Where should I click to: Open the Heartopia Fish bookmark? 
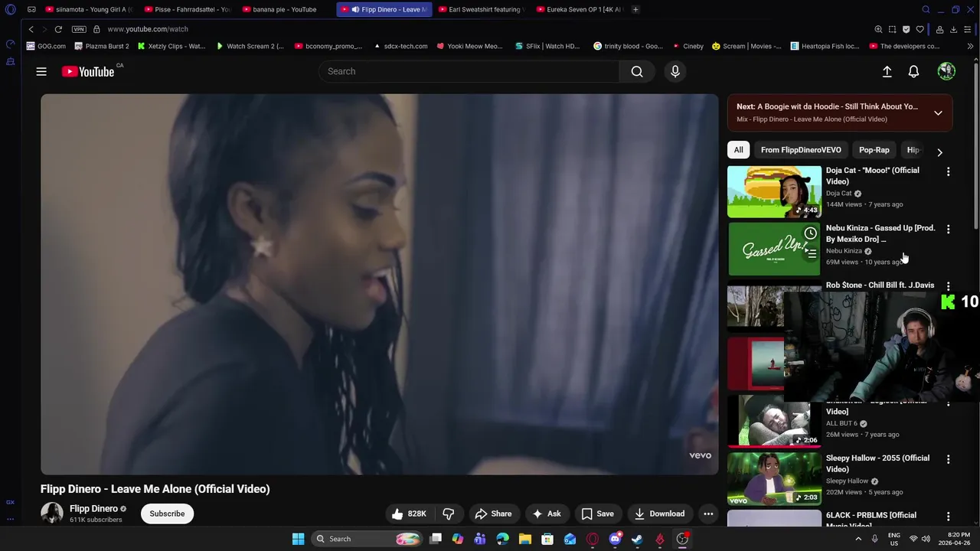click(825, 46)
